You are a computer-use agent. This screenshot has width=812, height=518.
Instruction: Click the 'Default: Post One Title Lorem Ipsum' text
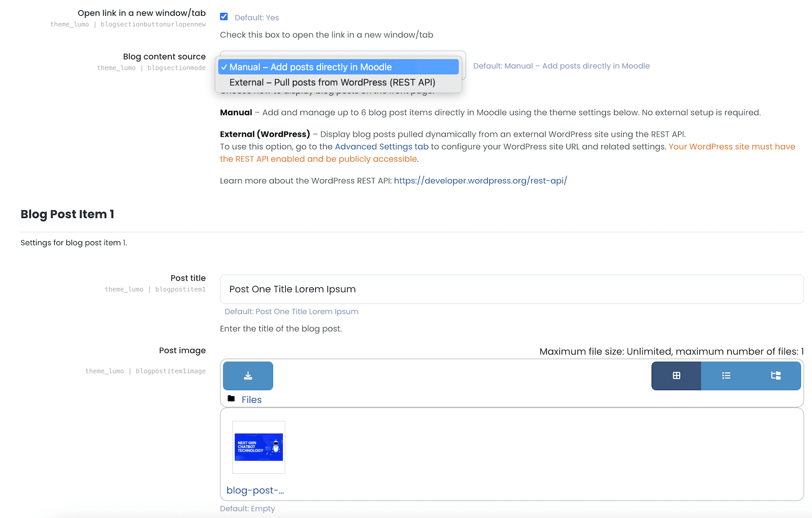[x=291, y=312]
